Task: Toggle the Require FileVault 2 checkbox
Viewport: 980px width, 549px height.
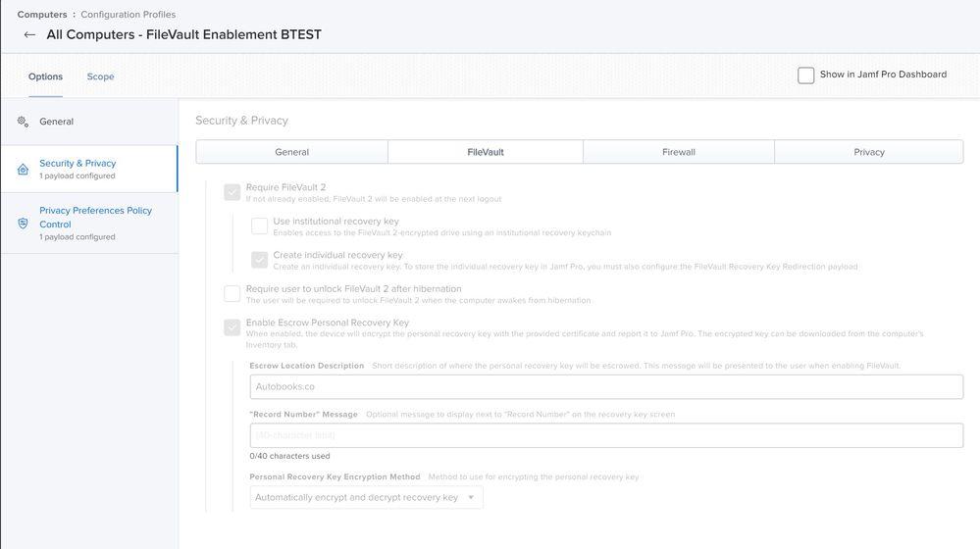Action: 232,192
